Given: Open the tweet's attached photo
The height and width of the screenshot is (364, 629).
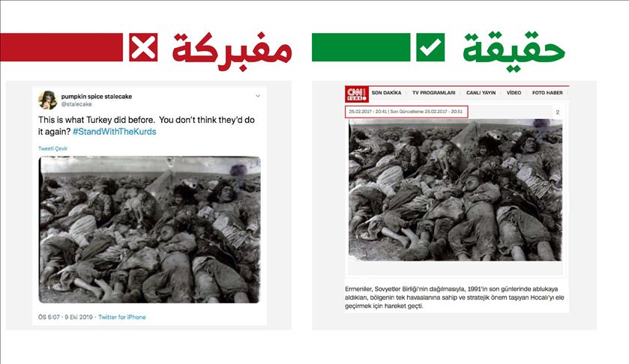Looking at the screenshot, I should pos(150,230).
